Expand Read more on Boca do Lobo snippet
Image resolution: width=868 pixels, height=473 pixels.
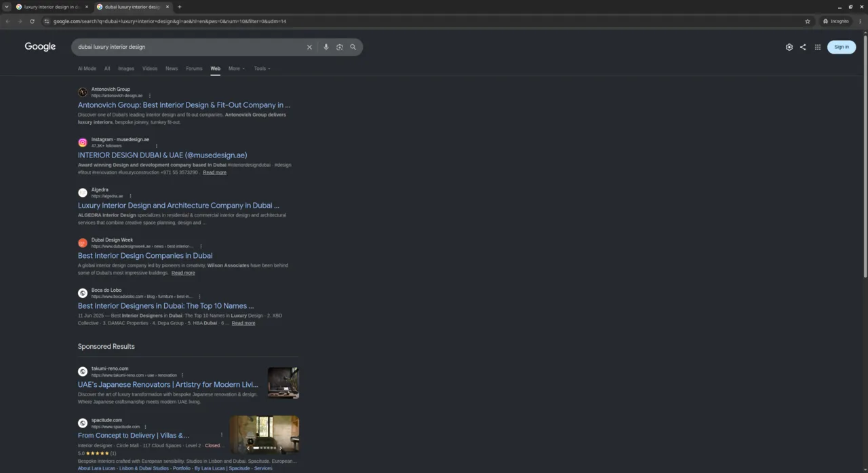[243, 323]
